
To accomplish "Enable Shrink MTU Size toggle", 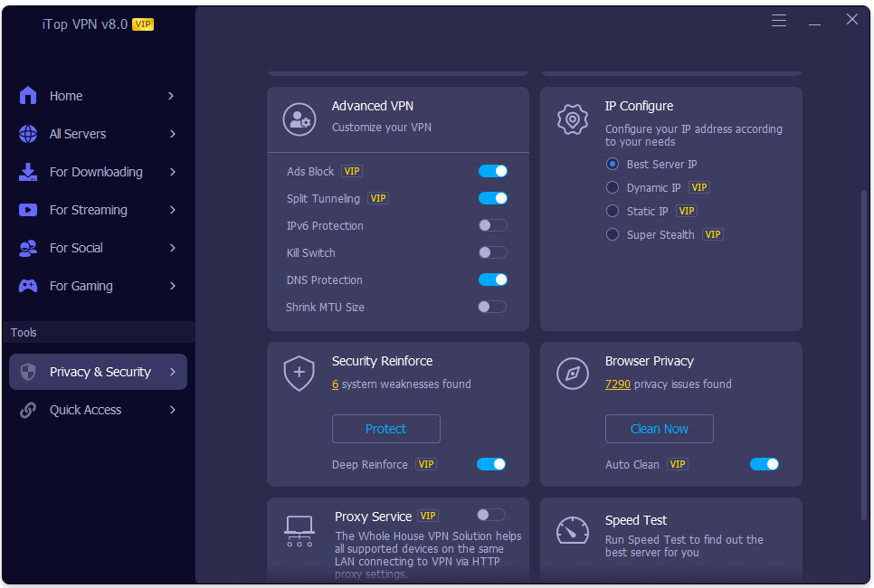I will pyautogui.click(x=492, y=307).
